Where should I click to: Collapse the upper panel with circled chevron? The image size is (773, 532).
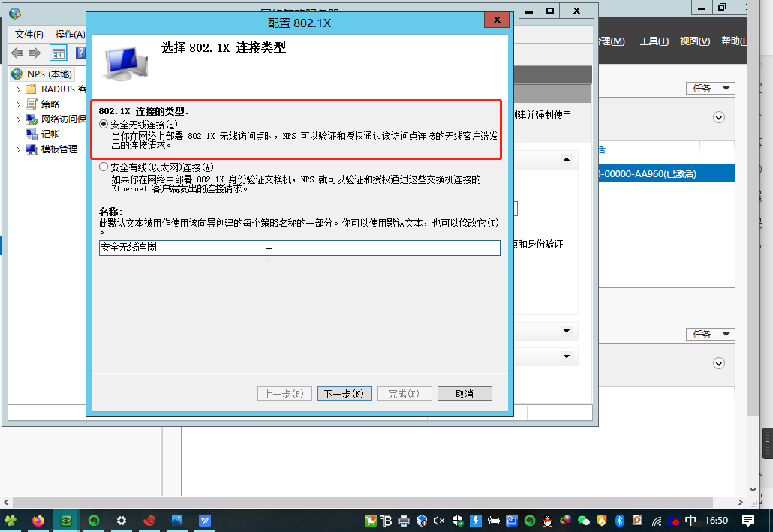pos(719,117)
